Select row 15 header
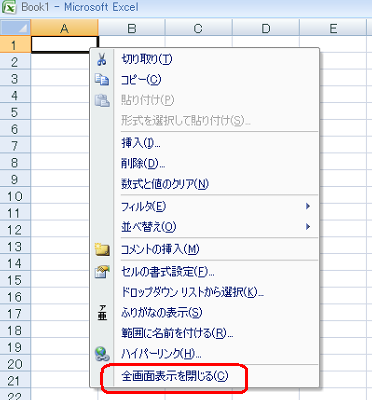This screenshot has width=372, height=400. pyautogui.click(x=15, y=280)
